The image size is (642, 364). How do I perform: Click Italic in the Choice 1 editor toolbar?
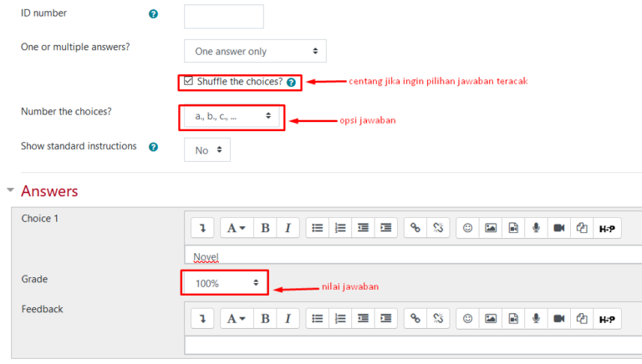click(x=288, y=228)
